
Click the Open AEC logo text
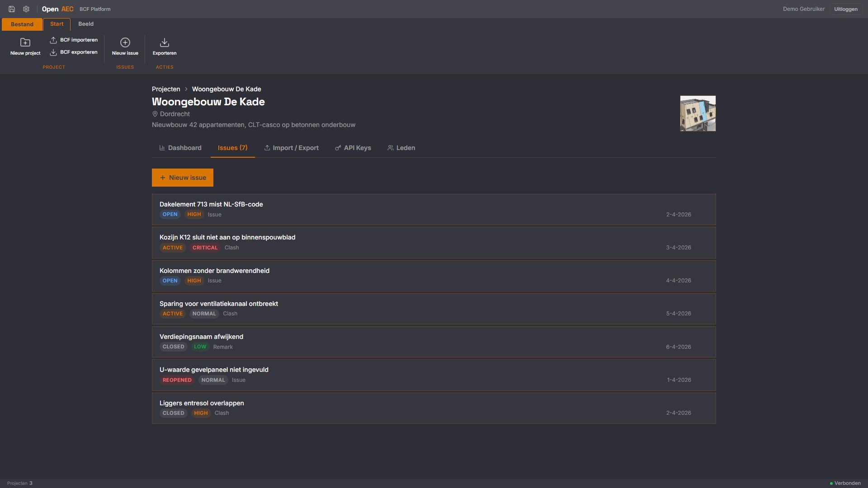click(57, 9)
